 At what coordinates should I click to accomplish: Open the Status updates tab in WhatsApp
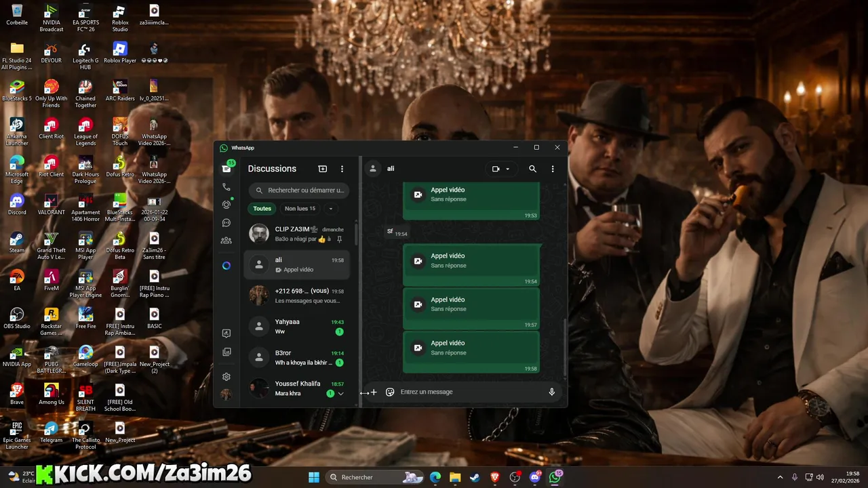tap(226, 205)
